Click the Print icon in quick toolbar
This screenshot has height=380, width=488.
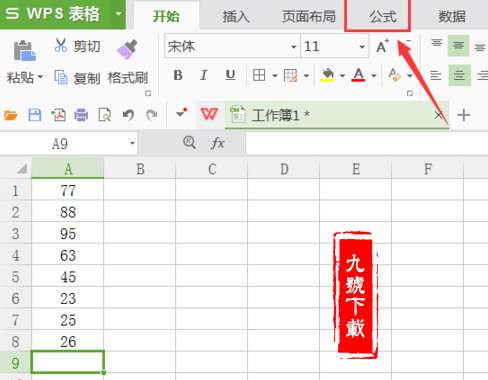[x=81, y=115]
